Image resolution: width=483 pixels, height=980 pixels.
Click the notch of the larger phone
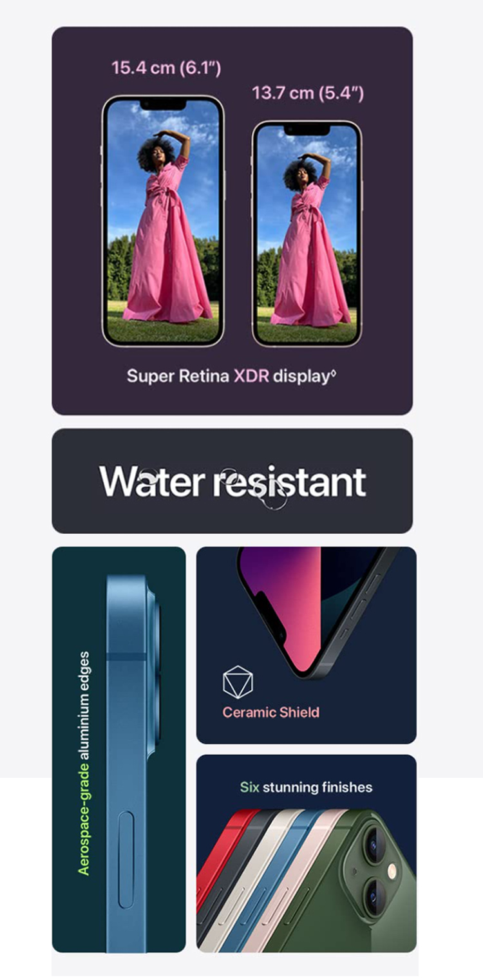(x=163, y=104)
